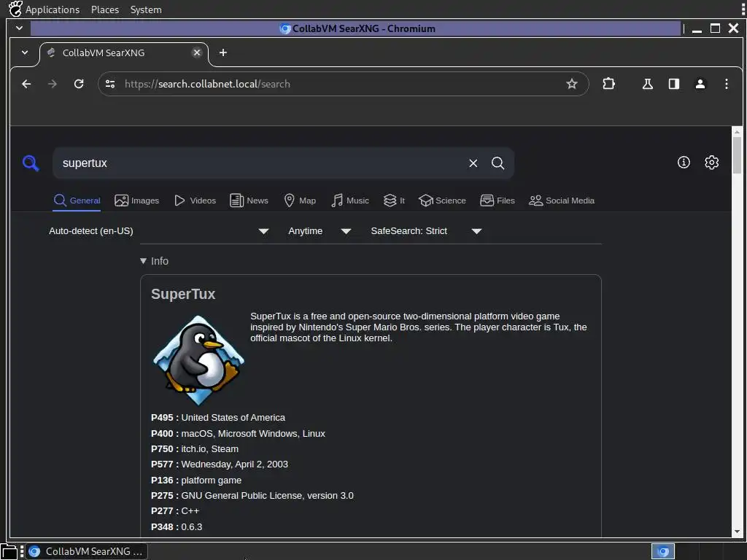This screenshot has height=560, width=747.
Task: Click the GNOME foot icon
Action: pyautogui.click(x=15, y=9)
